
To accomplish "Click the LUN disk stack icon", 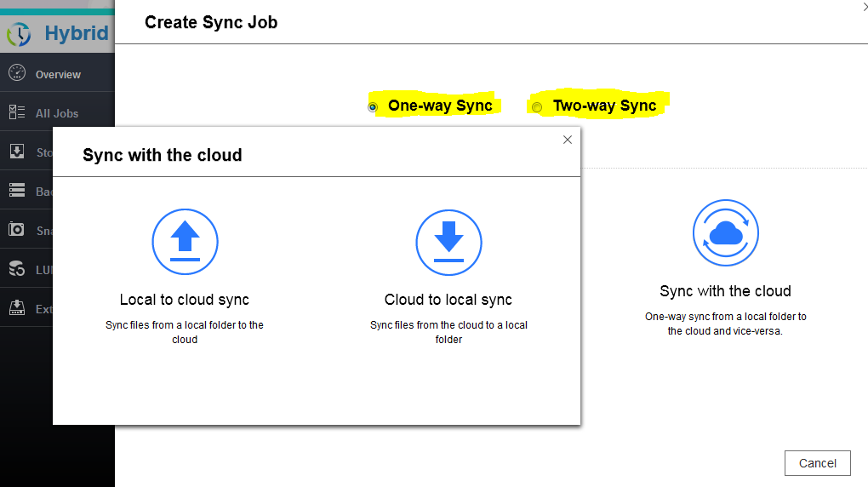I will pyautogui.click(x=17, y=269).
